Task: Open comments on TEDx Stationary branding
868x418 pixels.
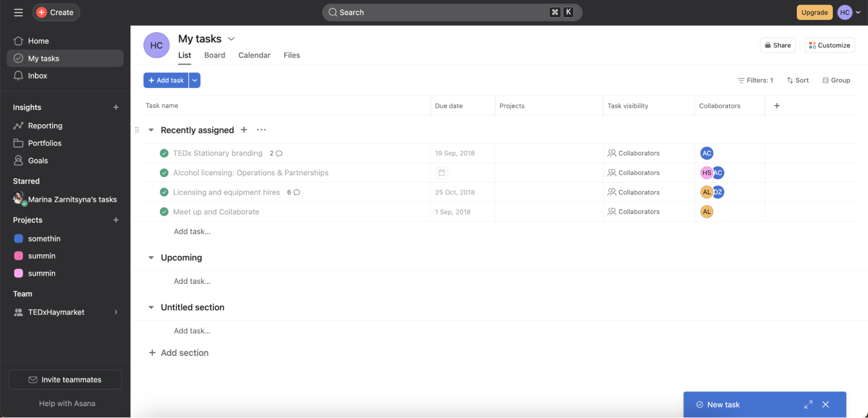Action: 276,153
